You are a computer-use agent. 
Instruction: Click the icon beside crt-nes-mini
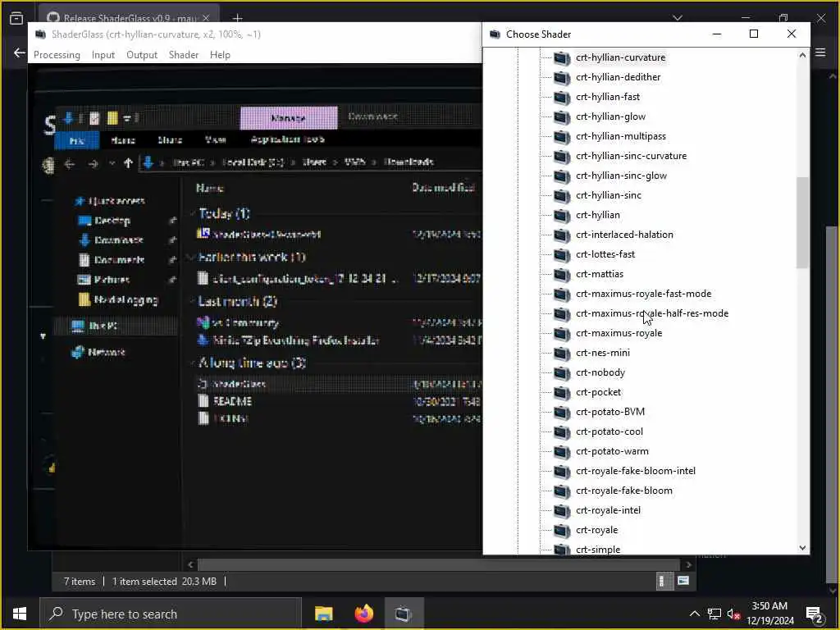coord(561,353)
